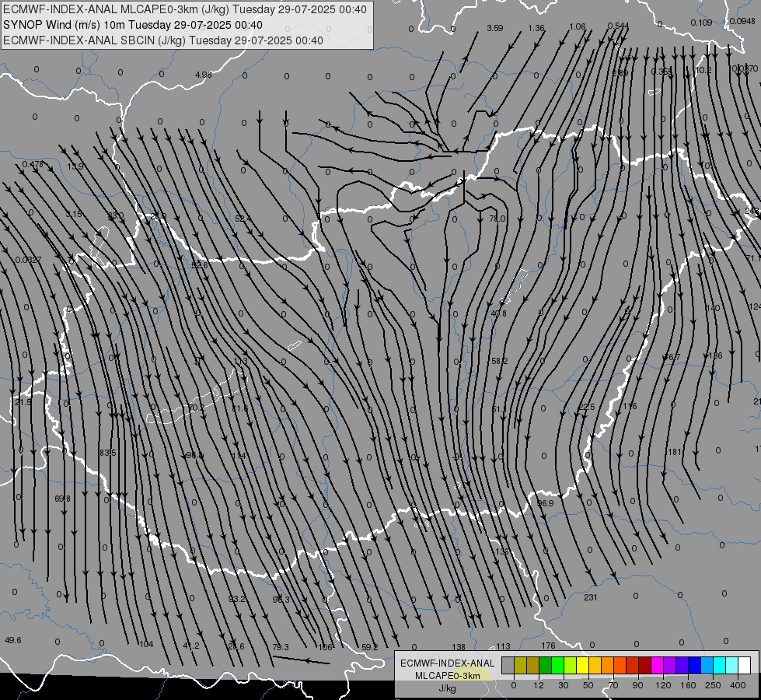Viewport: 761px width, 700px height.
Task: Click the ECMWF-INDEX-ANAL SBCIN title line
Action: tap(163, 40)
